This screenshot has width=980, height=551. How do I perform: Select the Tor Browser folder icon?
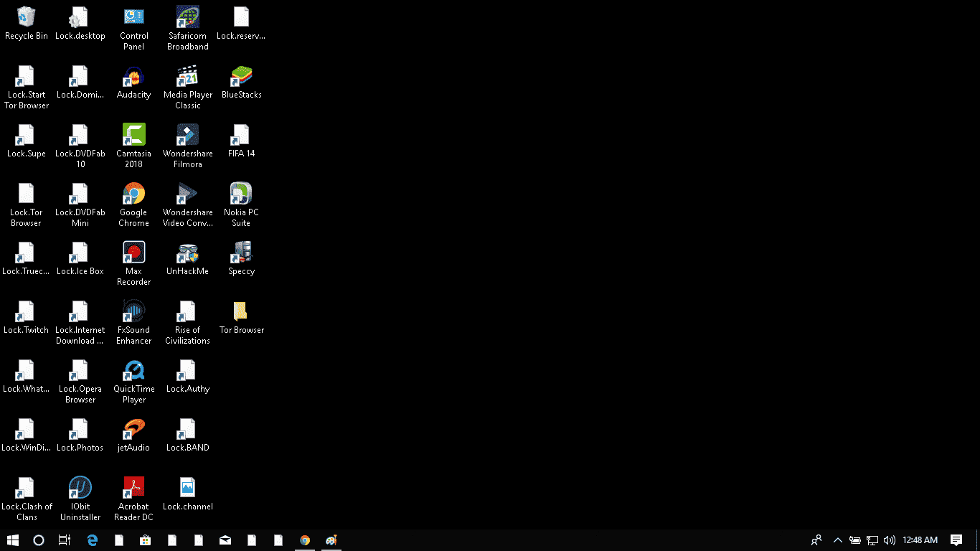[241, 317]
